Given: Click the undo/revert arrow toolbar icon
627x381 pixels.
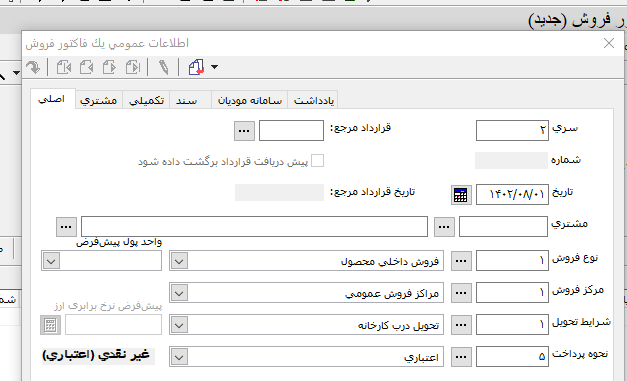Looking at the screenshot, I should pyautogui.click(x=33, y=67).
